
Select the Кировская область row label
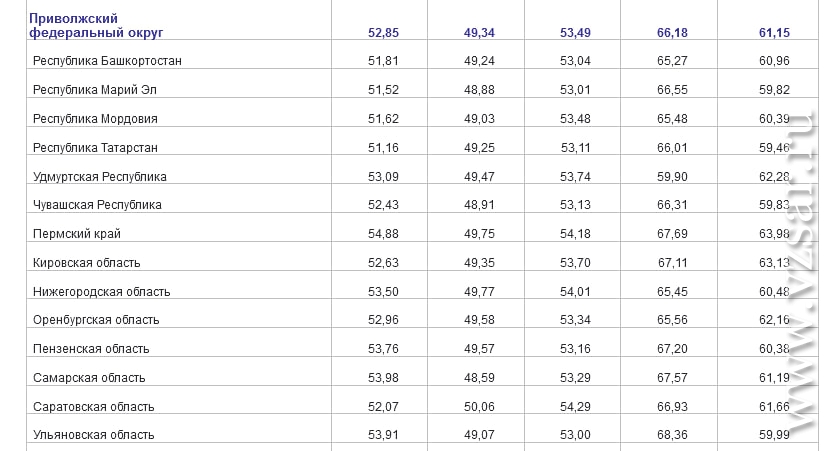[86, 263]
